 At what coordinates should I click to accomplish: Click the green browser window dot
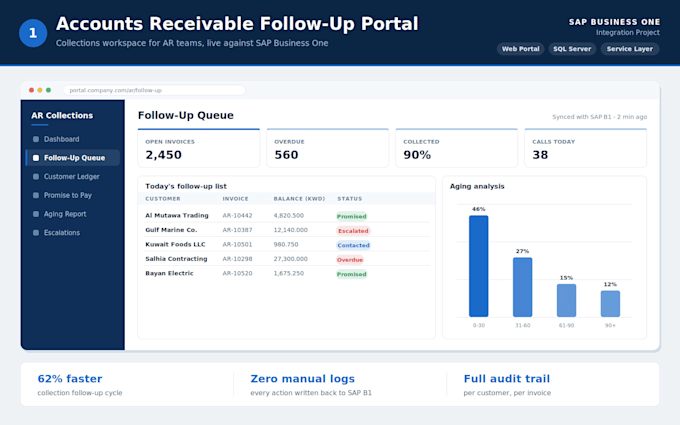tap(49, 90)
